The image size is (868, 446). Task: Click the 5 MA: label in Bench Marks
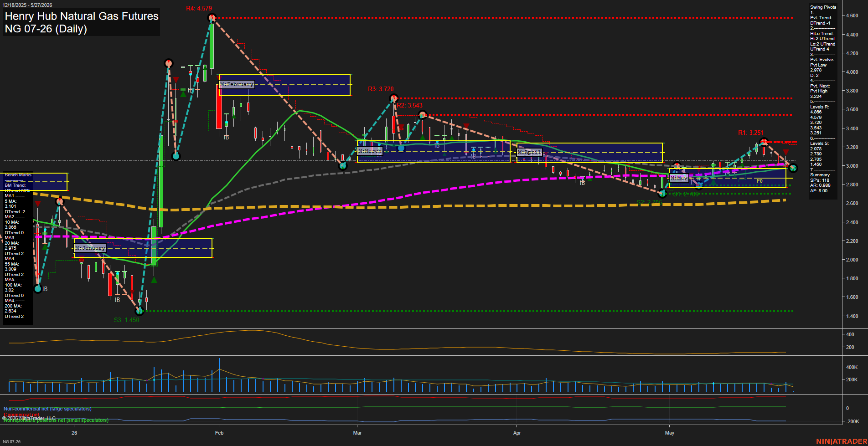[x=10, y=201]
